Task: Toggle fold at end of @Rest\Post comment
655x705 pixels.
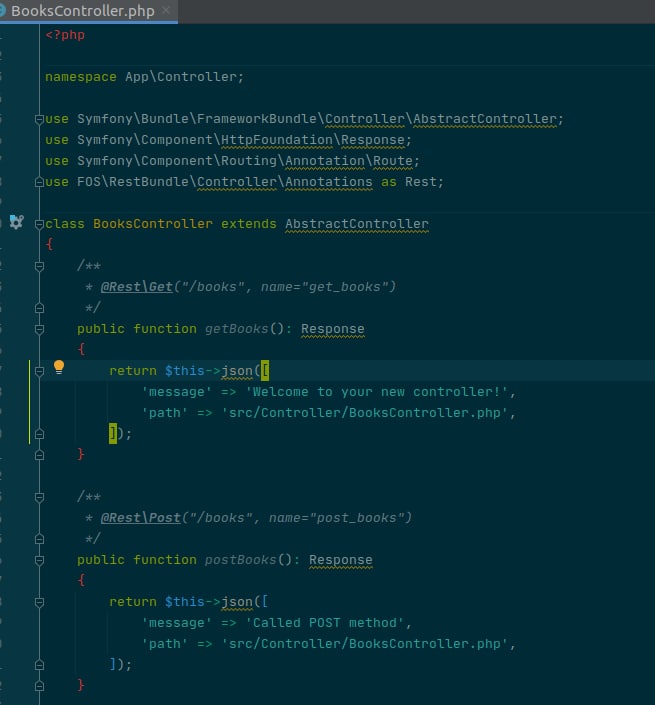Action: point(39,539)
